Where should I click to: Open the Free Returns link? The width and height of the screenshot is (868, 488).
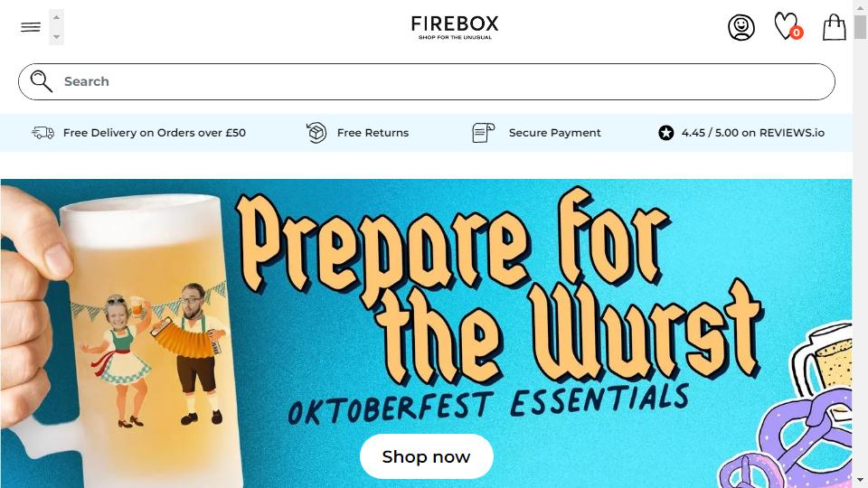373,133
